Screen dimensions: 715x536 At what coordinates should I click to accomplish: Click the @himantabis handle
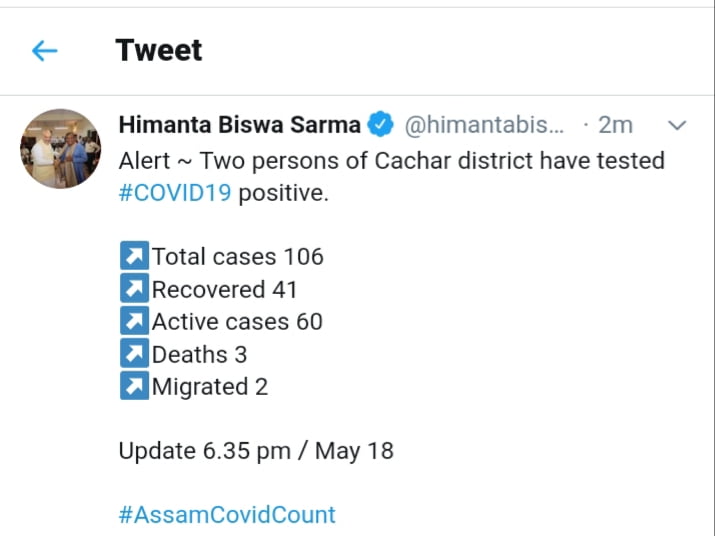pos(484,125)
